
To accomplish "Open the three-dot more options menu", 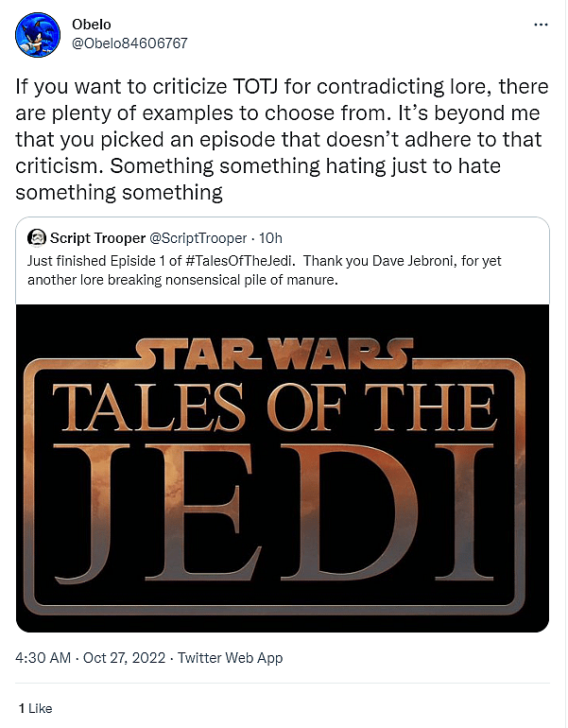I will (x=539, y=24).
